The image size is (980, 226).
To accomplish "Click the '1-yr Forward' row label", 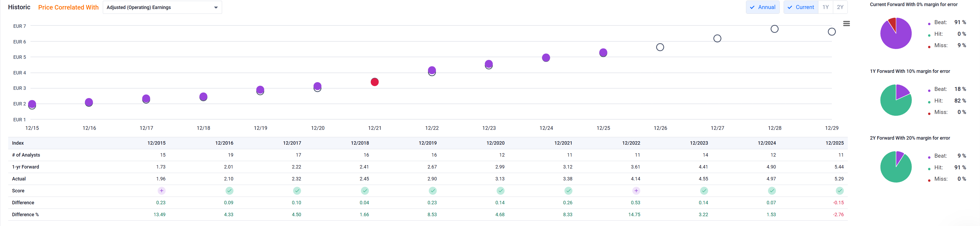I will tap(25, 167).
